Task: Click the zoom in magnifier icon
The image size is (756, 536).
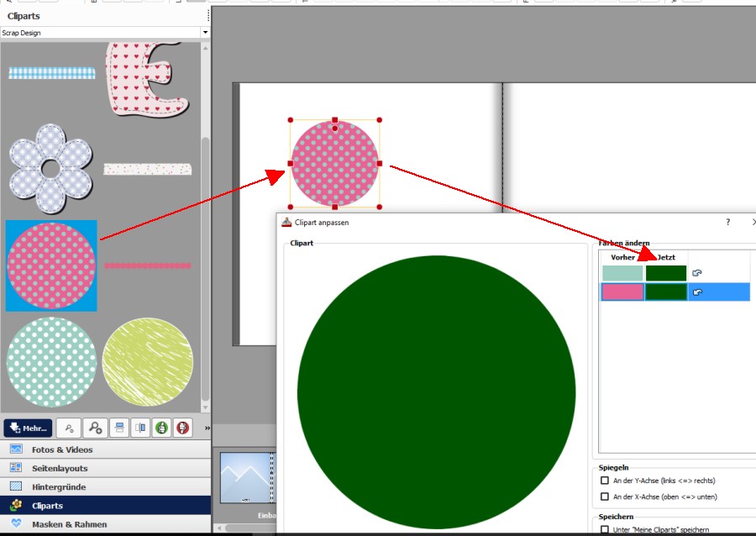Action: tap(95, 428)
